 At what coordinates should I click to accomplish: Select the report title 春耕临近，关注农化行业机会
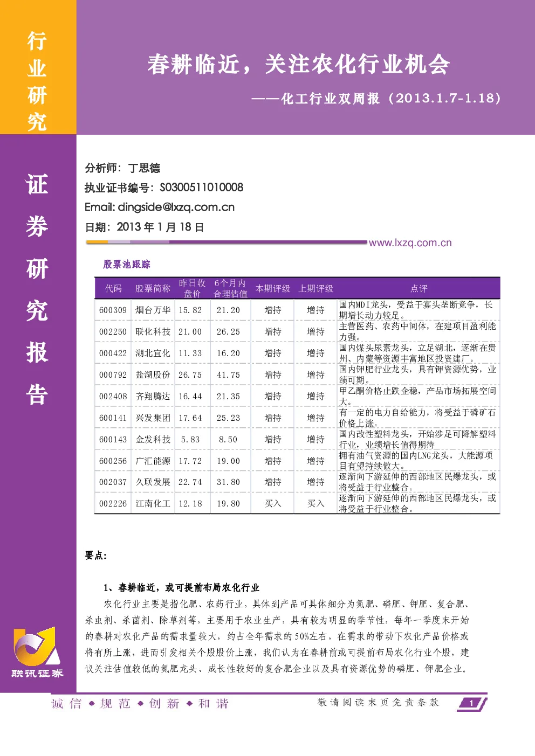(x=298, y=65)
